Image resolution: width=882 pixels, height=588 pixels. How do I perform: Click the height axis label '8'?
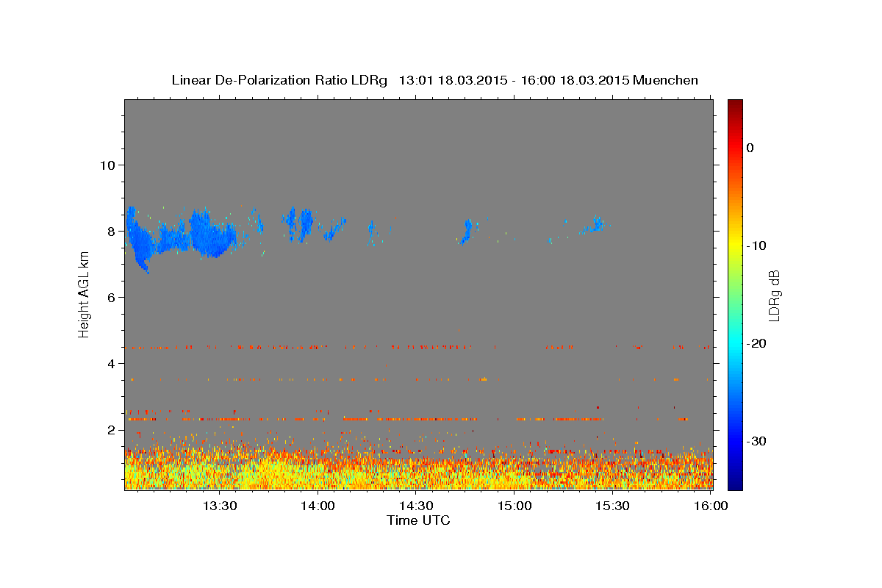[x=111, y=231]
